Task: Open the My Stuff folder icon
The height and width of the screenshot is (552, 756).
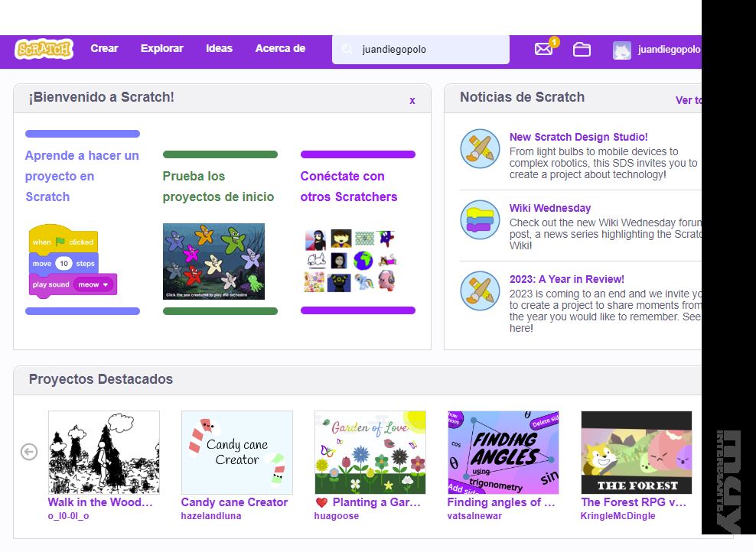Action: (582, 50)
